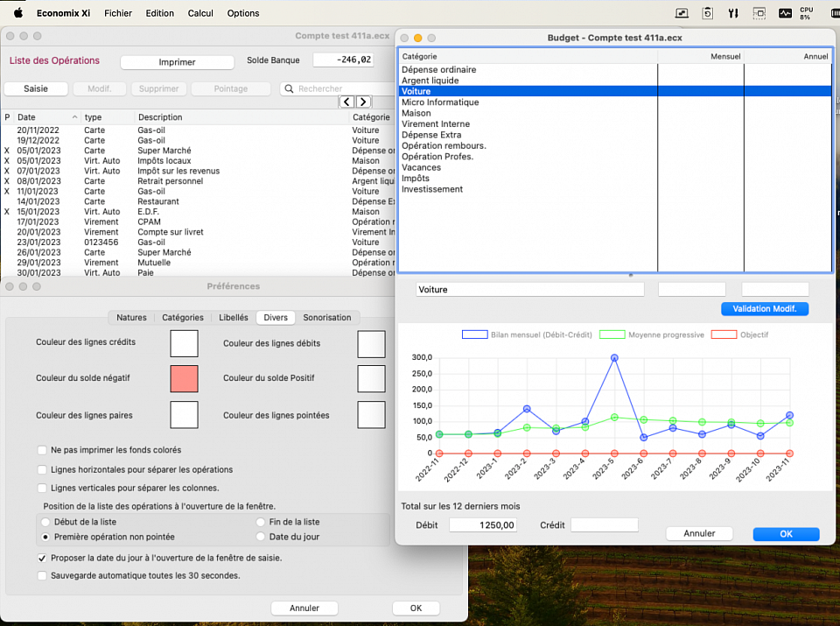Image resolution: width=840 pixels, height=626 pixels.
Task: Open the Apple menu
Action: point(17,13)
